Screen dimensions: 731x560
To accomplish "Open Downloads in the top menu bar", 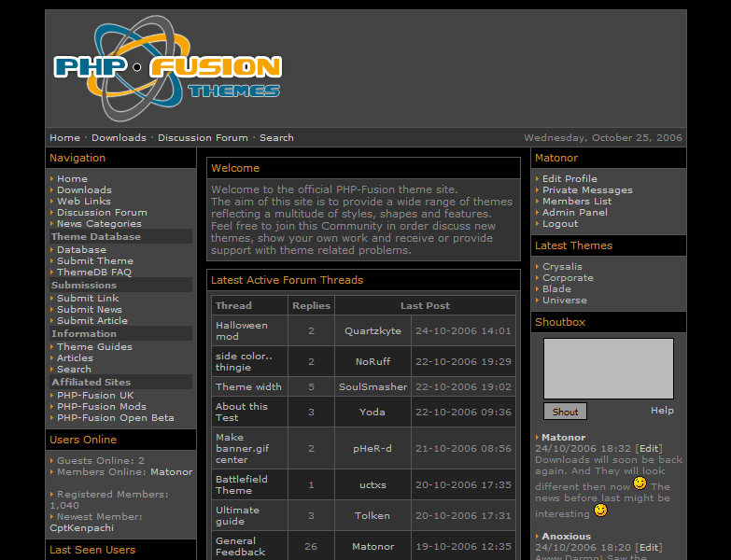I will click(119, 138).
